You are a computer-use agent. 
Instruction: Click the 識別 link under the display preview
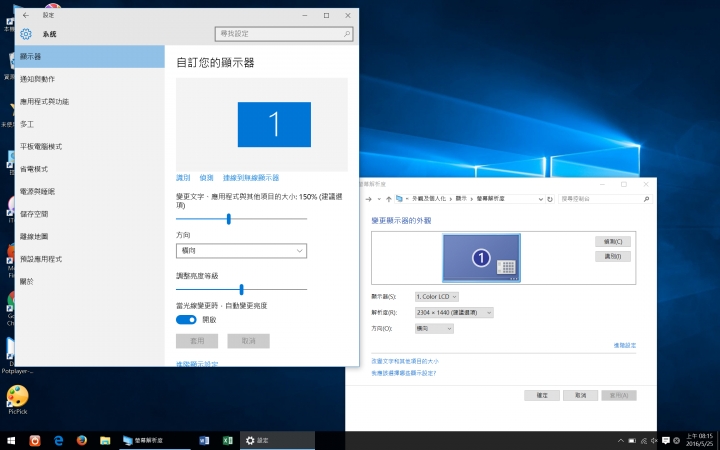point(183,178)
